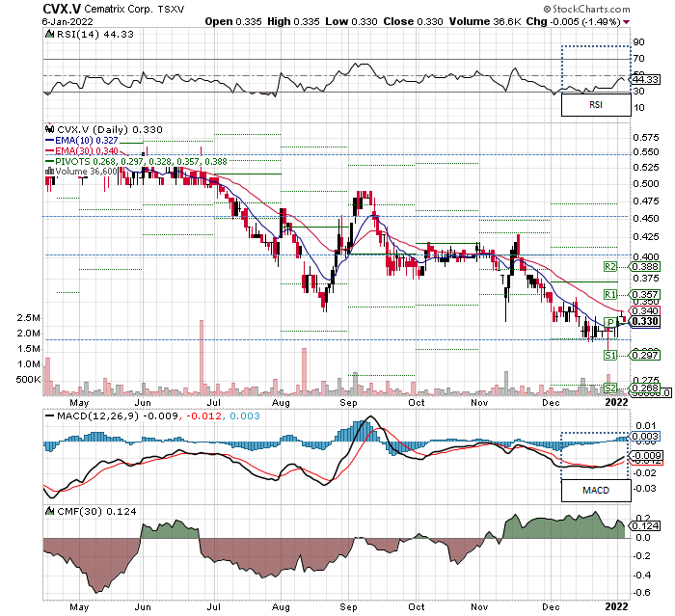Click the CVX.V ticker symbol title
This screenshot has height=616, width=675.
(62, 9)
